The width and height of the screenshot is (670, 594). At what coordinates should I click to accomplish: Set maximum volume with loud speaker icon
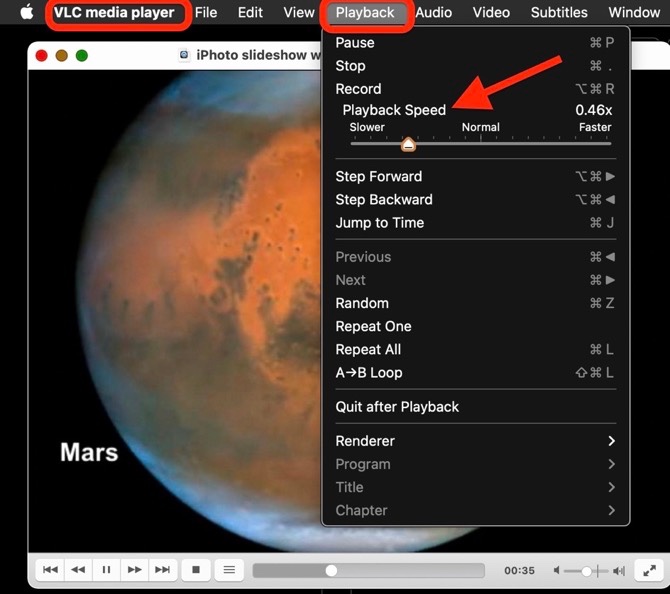pyautogui.click(x=619, y=570)
